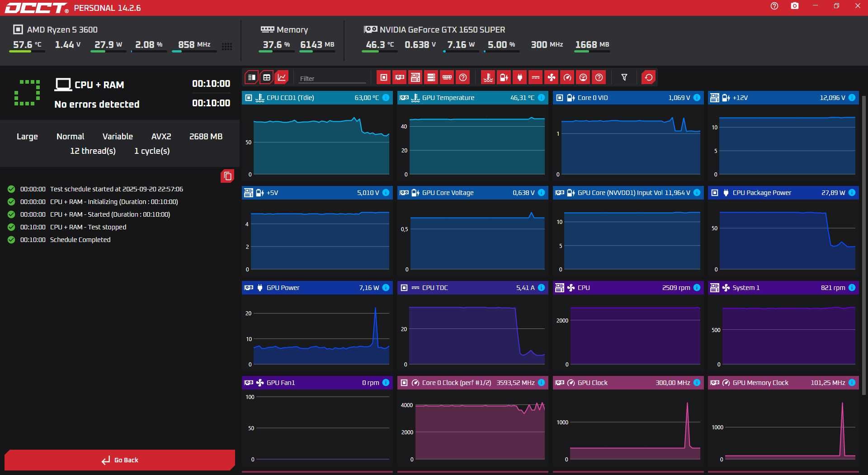Show info for +5V graph
This screenshot has height=475, width=868.
coord(386,193)
